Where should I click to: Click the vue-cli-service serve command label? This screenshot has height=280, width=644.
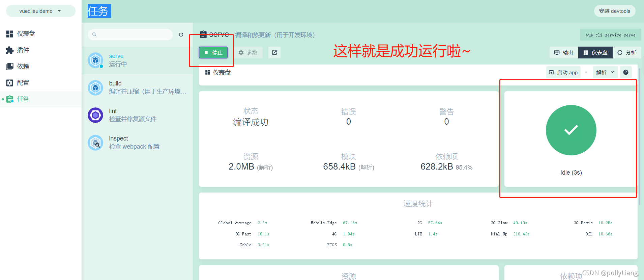[610, 35]
